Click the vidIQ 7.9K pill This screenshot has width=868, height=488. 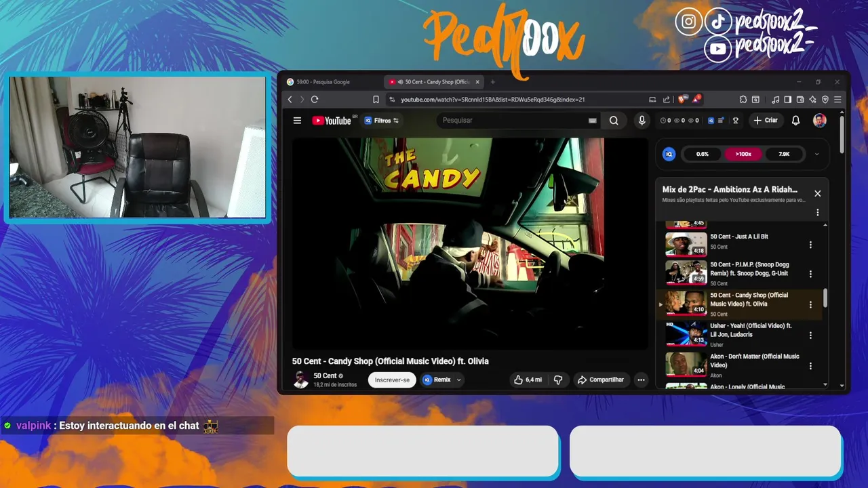pos(784,154)
